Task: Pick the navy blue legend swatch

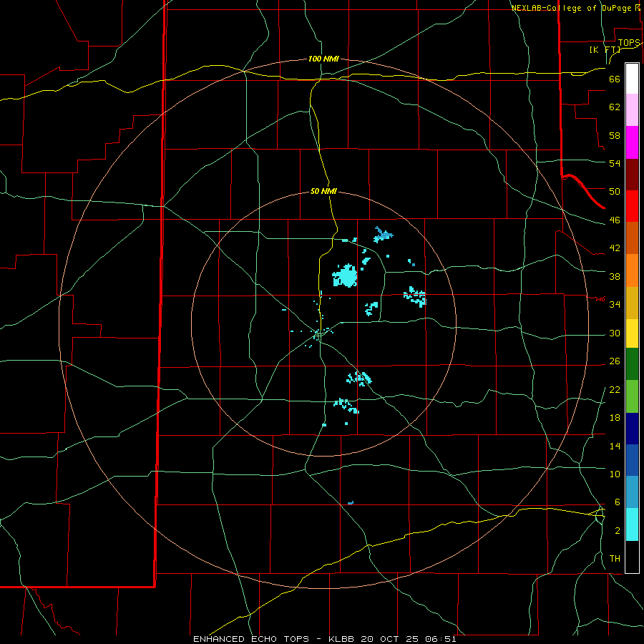Action: coord(632,429)
